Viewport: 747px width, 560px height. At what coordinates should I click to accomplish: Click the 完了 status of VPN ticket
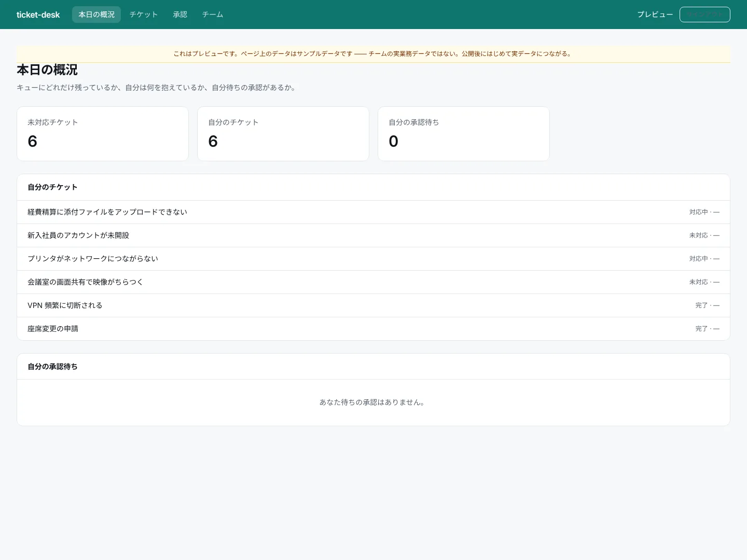pyautogui.click(x=701, y=305)
